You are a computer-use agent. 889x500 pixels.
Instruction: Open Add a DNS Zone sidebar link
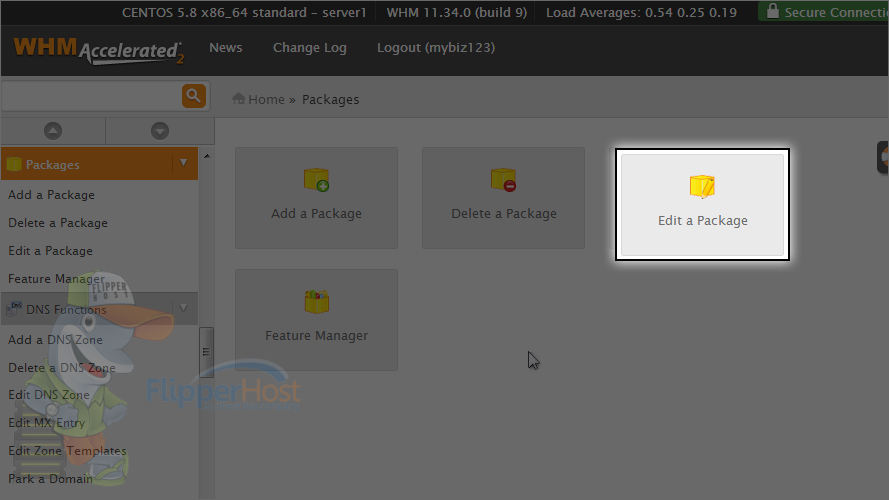click(56, 340)
